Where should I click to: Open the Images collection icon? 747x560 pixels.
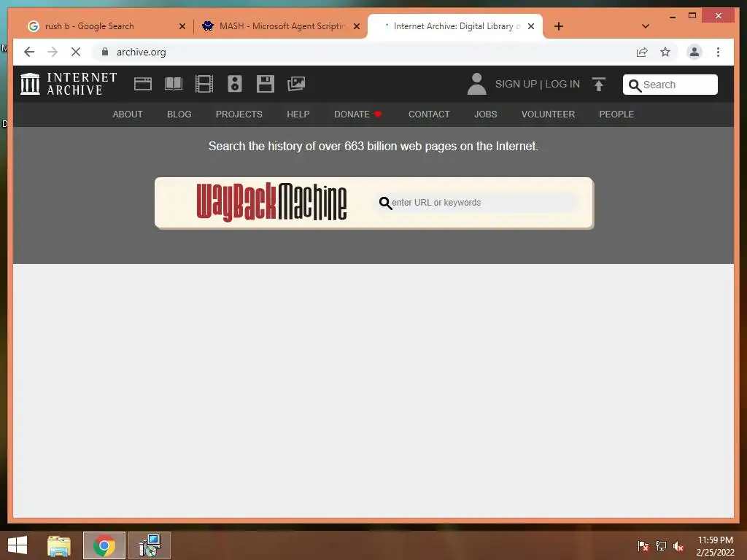(296, 84)
